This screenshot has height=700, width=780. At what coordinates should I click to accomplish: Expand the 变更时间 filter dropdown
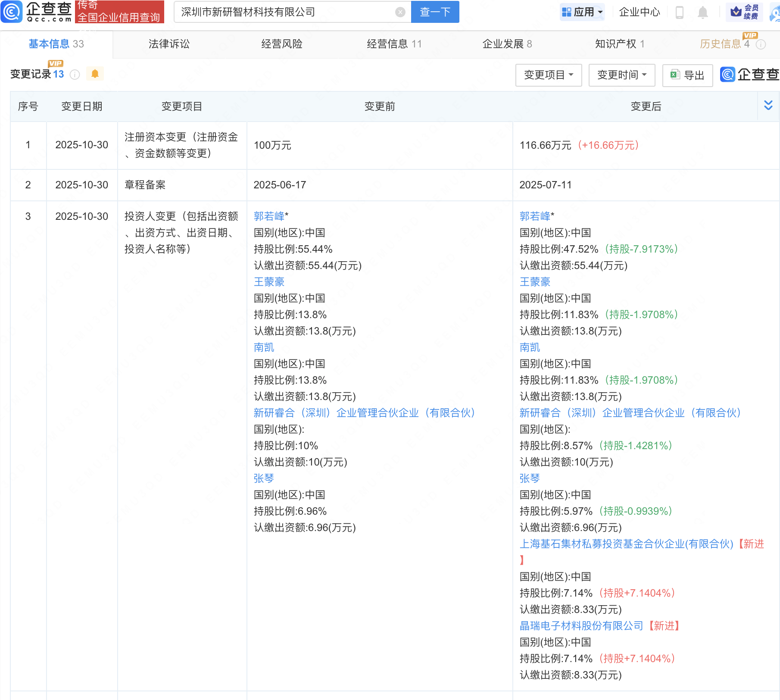point(622,75)
